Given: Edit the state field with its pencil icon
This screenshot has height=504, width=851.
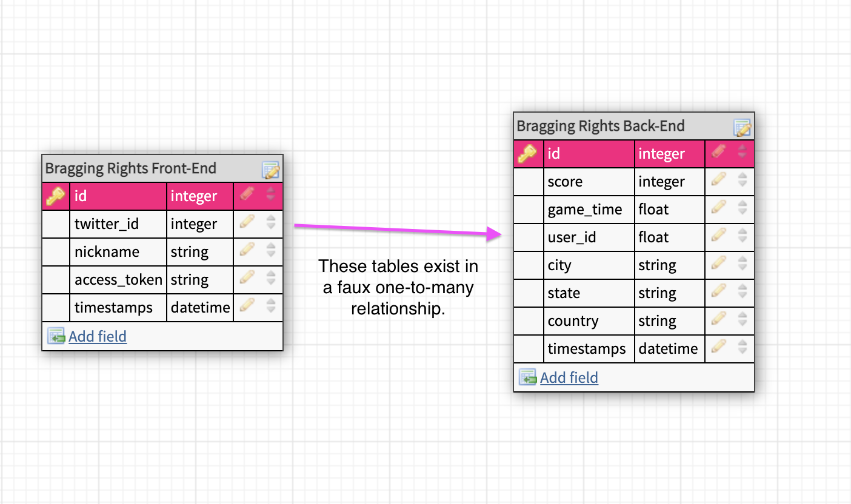Looking at the screenshot, I should tap(718, 291).
